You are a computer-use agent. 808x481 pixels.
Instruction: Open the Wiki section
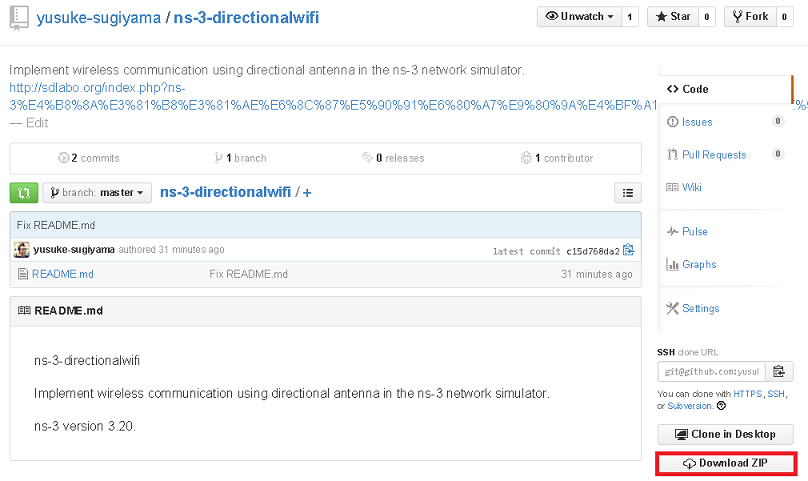[691, 187]
